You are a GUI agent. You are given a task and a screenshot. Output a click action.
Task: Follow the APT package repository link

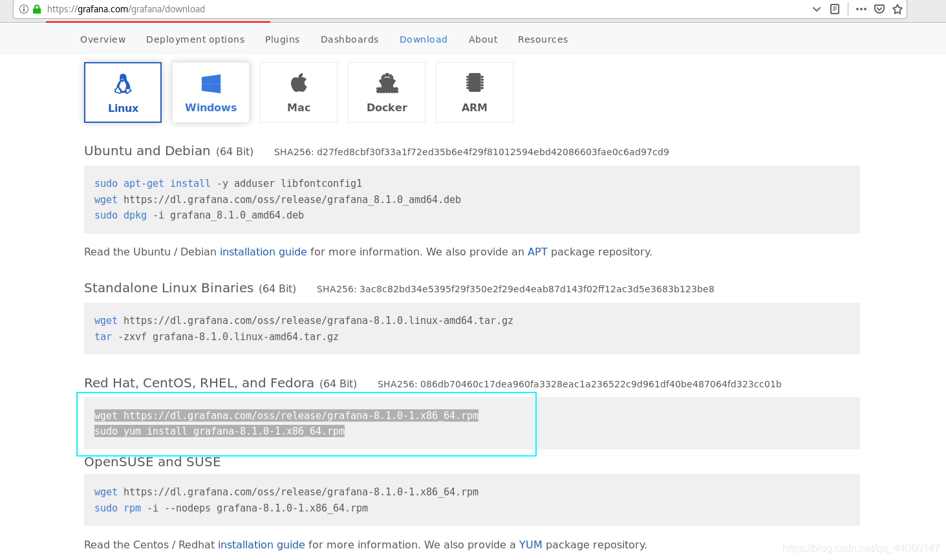tap(537, 252)
